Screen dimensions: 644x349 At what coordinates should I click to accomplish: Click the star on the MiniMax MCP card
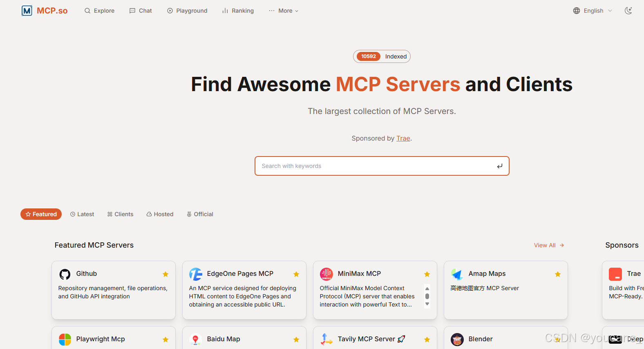click(x=427, y=274)
